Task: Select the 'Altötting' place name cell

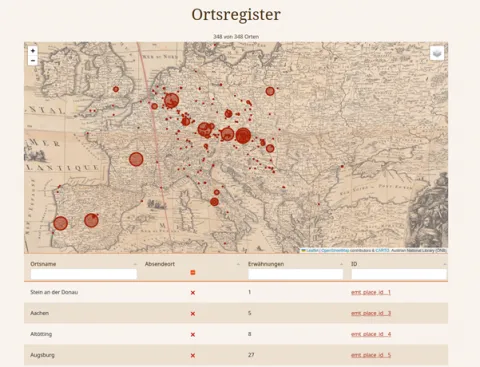Action: tap(41, 334)
